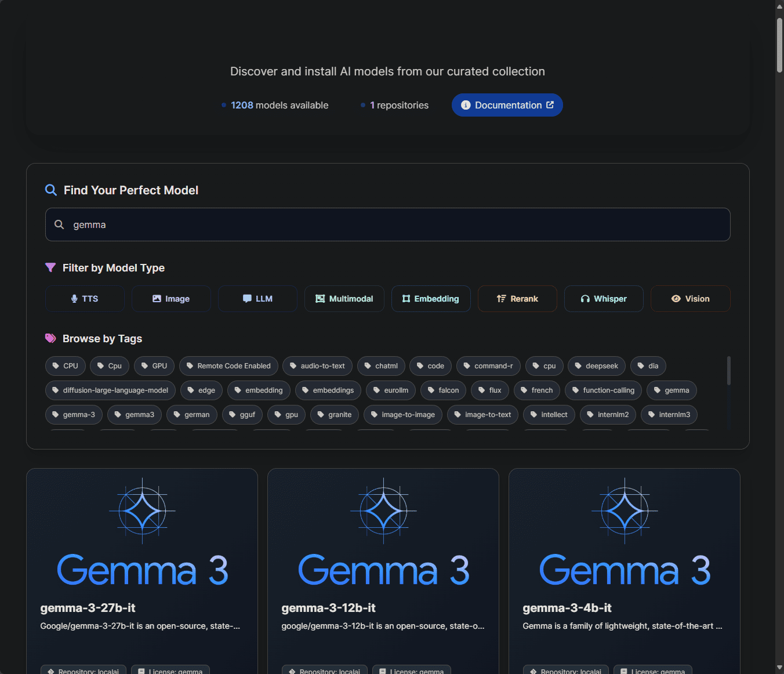The height and width of the screenshot is (674, 784).
Task: Filter models by LLM type
Action: pos(257,299)
